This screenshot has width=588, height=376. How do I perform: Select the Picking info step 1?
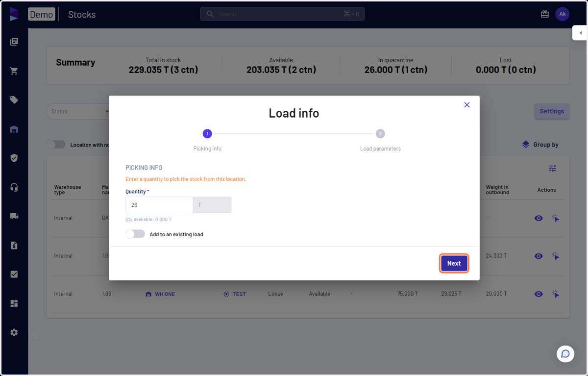pyautogui.click(x=207, y=134)
